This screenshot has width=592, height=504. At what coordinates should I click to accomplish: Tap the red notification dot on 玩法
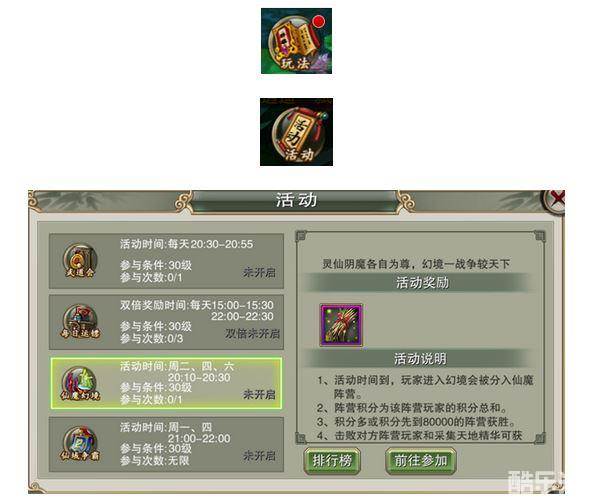(319, 21)
